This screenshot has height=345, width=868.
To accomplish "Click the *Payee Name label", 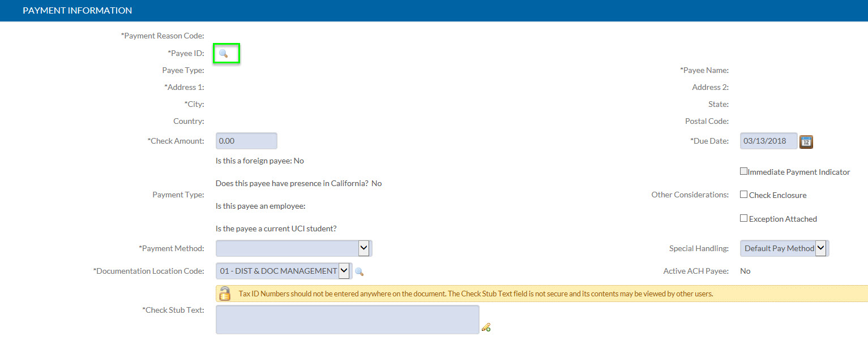I will [704, 70].
